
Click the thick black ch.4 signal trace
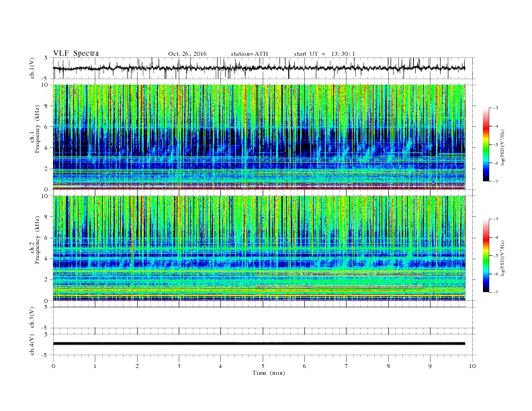(259, 344)
